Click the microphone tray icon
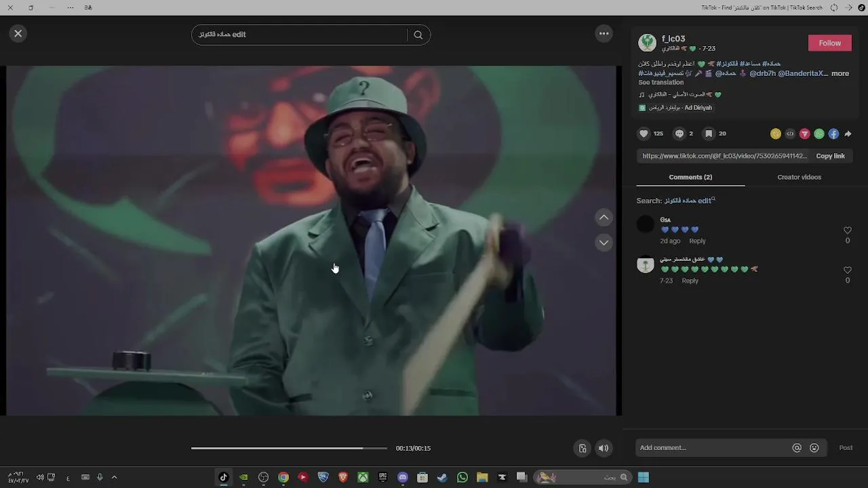Screen dimensions: 868x488 100,477
